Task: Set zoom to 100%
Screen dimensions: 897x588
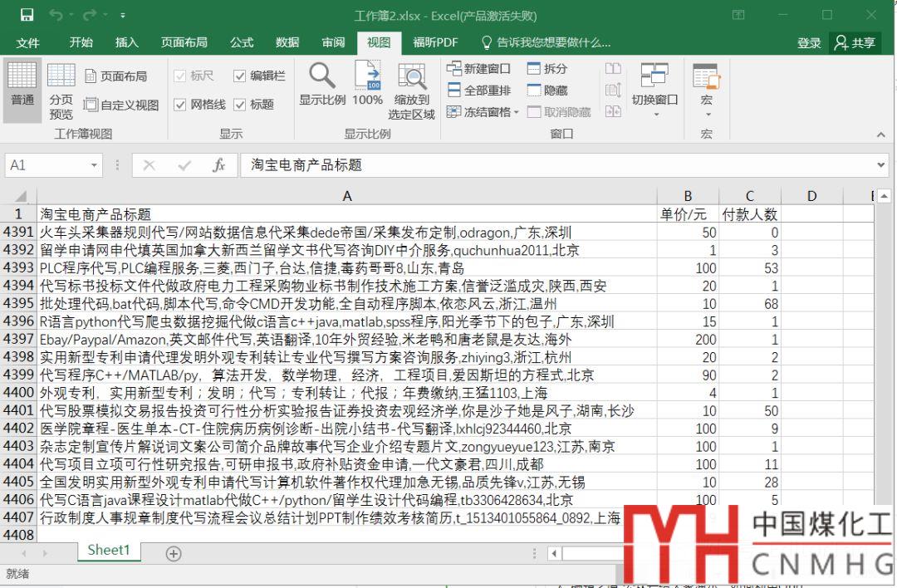Action: coord(367,84)
